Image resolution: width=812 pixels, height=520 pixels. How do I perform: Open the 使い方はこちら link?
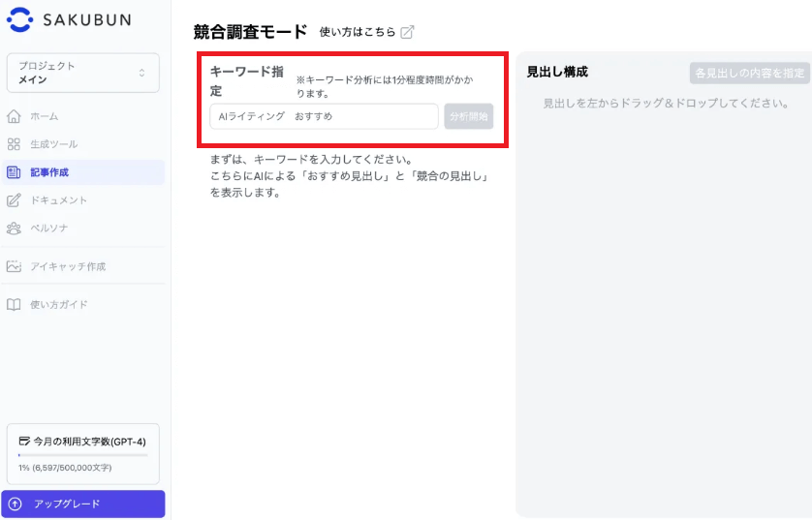358,32
